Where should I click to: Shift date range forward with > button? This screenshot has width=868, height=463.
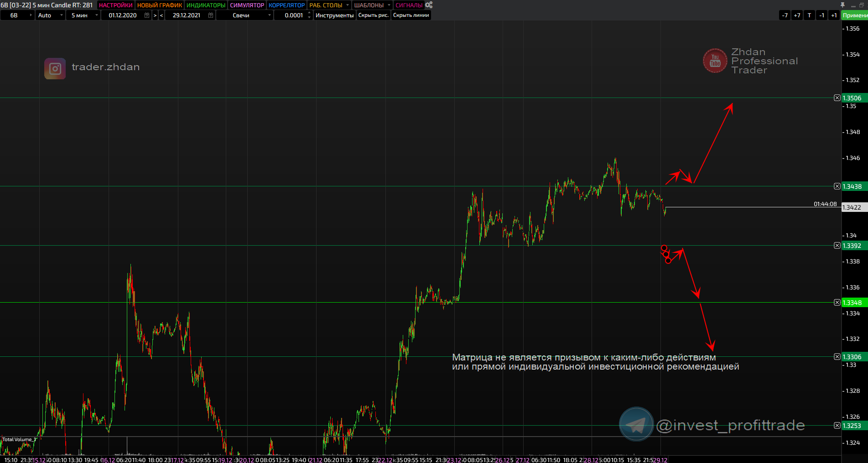click(x=155, y=15)
